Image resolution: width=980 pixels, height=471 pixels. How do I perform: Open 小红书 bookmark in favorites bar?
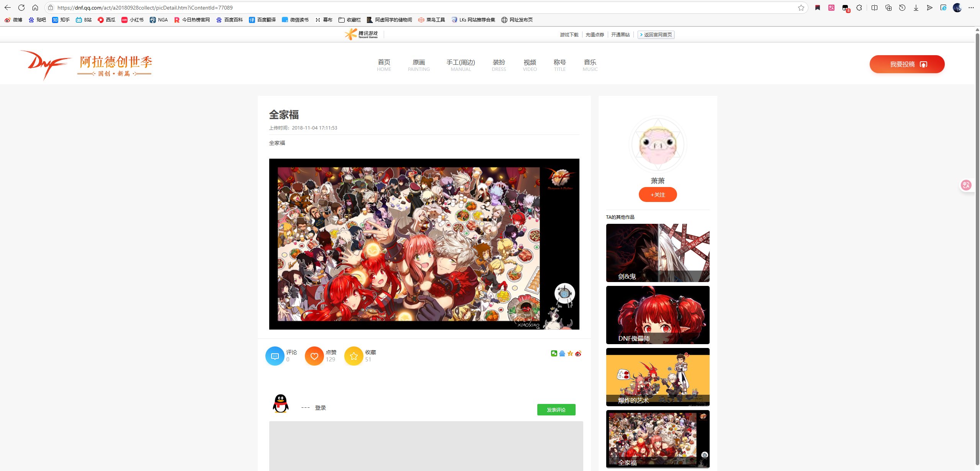[x=133, y=20]
